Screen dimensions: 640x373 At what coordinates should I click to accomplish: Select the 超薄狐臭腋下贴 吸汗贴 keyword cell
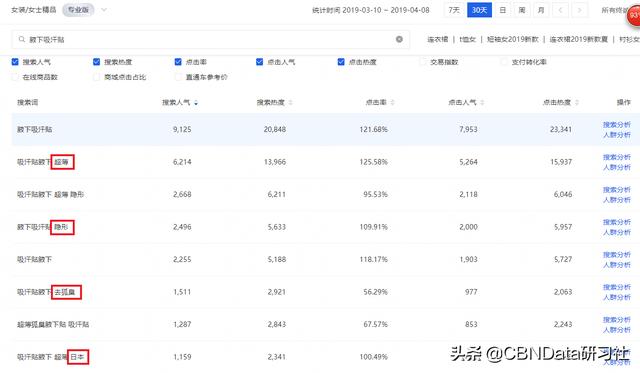[53, 324]
